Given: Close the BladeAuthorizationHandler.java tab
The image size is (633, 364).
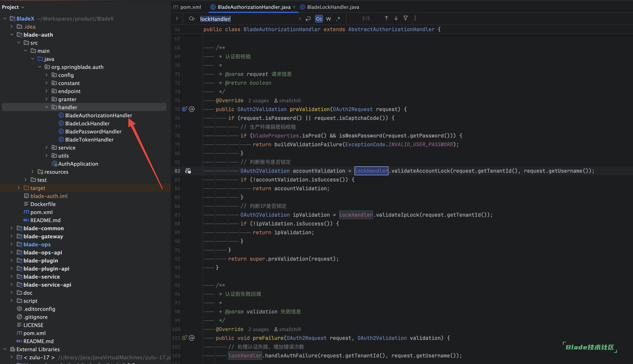Looking at the screenshot, I should pyautogui.click(x=294, y=7).
